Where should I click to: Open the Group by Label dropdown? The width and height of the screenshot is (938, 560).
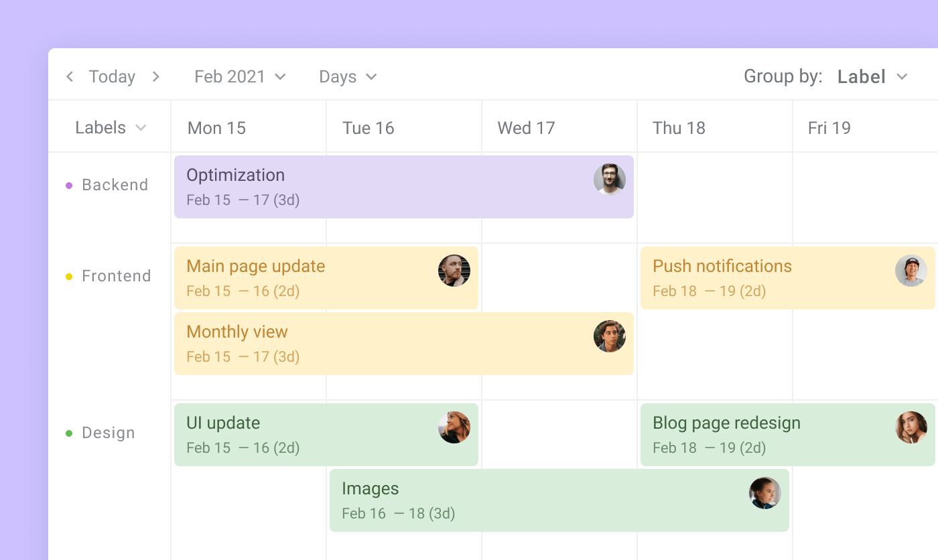pyautogui.click(x=871, y=76)
